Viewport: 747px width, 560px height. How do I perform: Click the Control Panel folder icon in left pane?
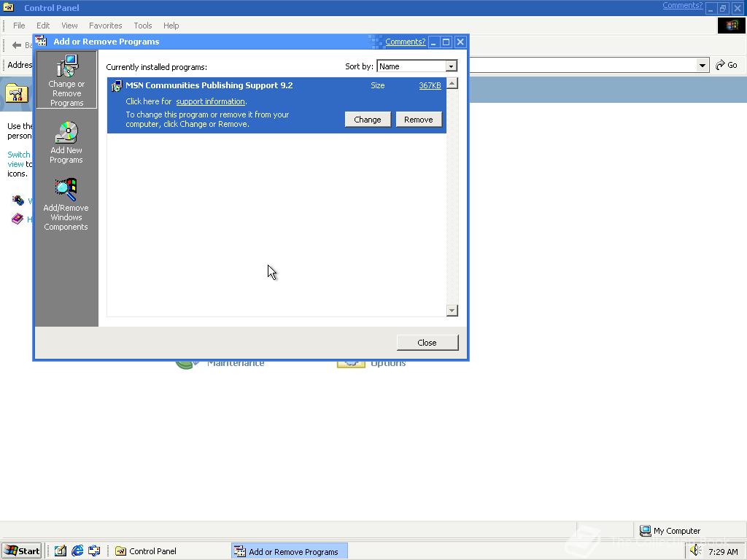tap(17, 93)
